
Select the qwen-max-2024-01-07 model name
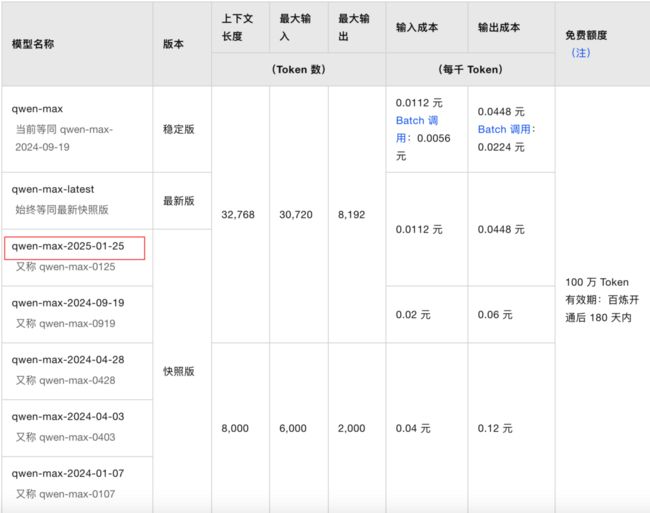[68, 473]
